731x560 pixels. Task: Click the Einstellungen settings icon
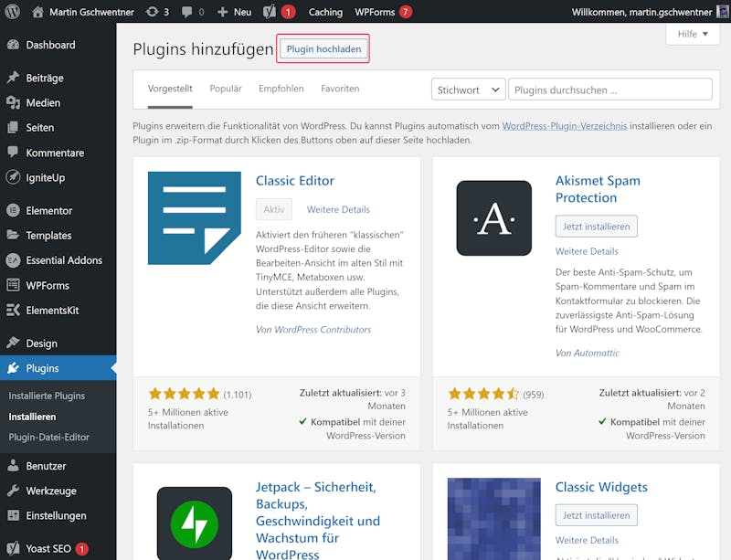pos(13,515)
